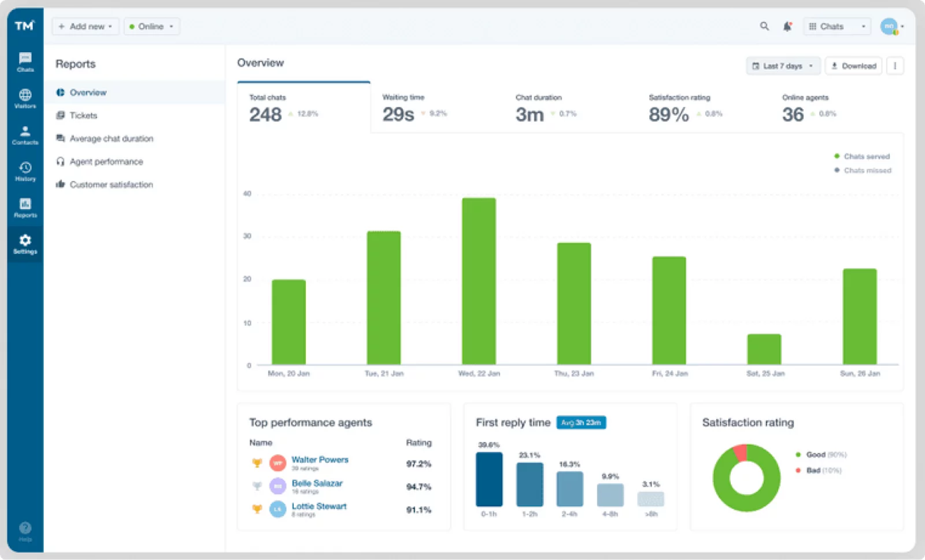Open the Online status dropdown

152,26
